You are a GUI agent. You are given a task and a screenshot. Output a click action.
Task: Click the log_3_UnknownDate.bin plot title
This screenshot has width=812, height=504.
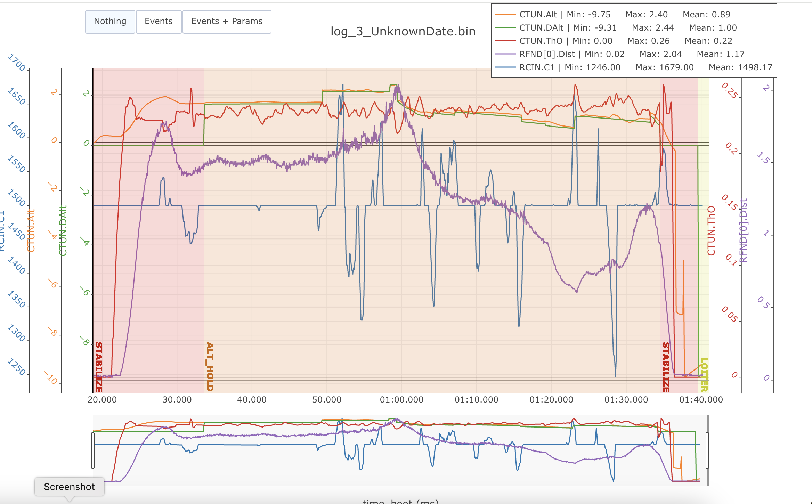403,32
